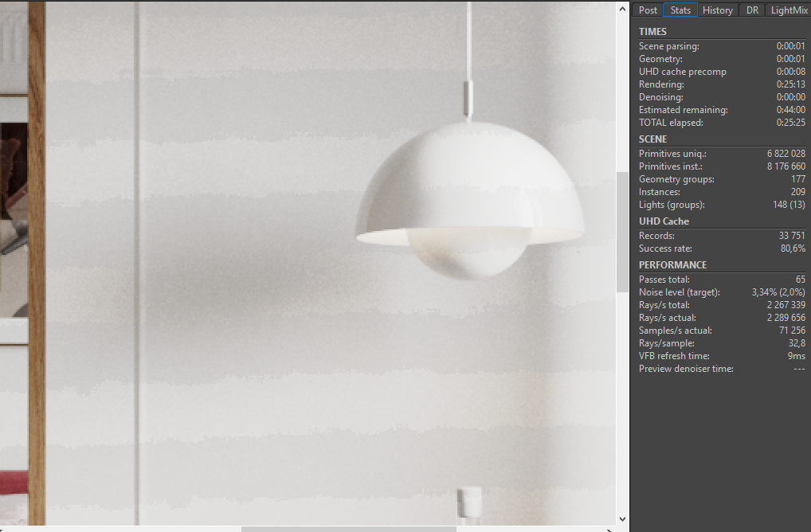Switch to the LightMix tab
This screenshot has width=811, height=532.
pos(789,10)
